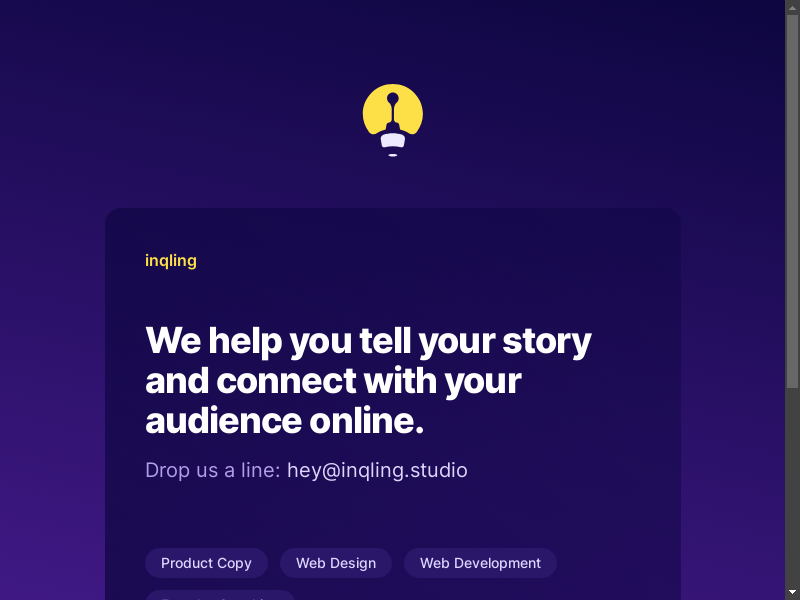The width and height of the screenshot is (800, 600).
Task: Choose the Web Development pill
Action: click(x=481, y=563)
